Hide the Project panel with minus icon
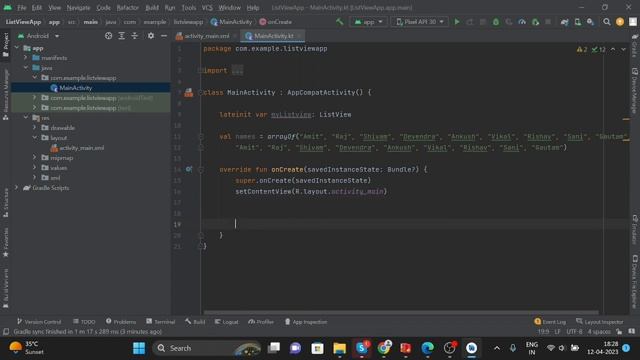Screen dimensions: 640x360 (x=164, y=36)
